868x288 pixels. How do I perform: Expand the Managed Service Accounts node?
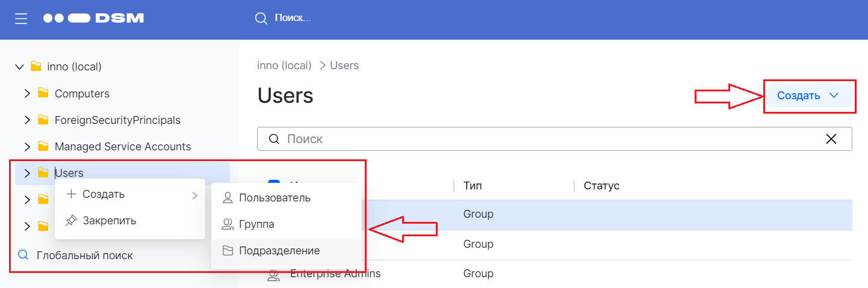[27, 146]
